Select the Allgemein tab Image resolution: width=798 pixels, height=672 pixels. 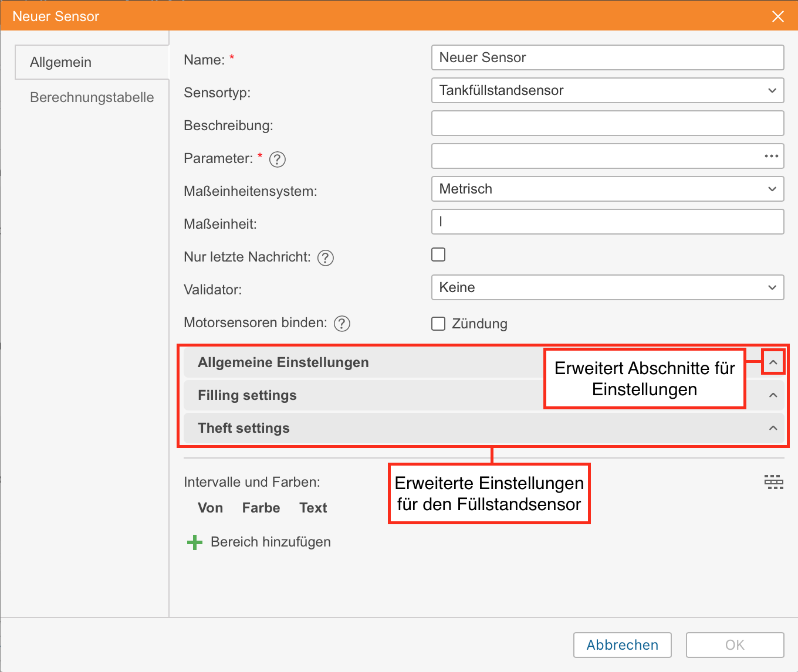[61, 62]
